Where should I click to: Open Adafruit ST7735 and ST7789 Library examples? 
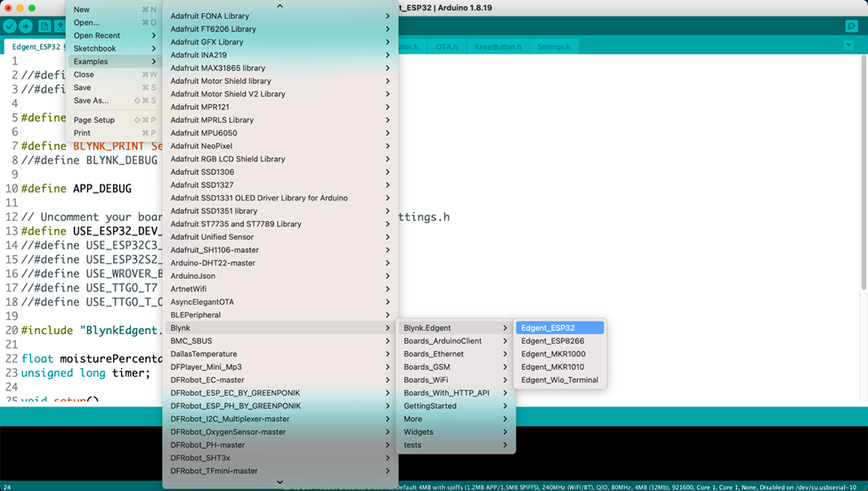click(280, 225)
